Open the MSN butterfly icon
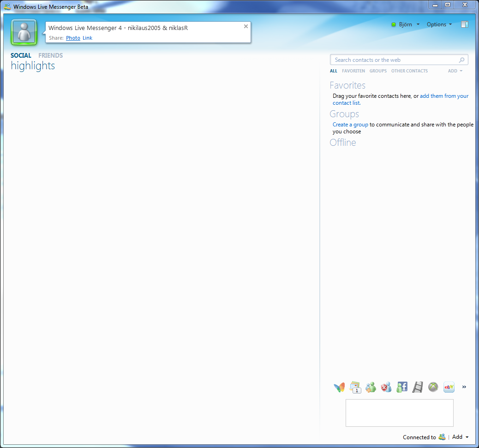The height and width of the screenshot is (448, 479). [339, 387]
